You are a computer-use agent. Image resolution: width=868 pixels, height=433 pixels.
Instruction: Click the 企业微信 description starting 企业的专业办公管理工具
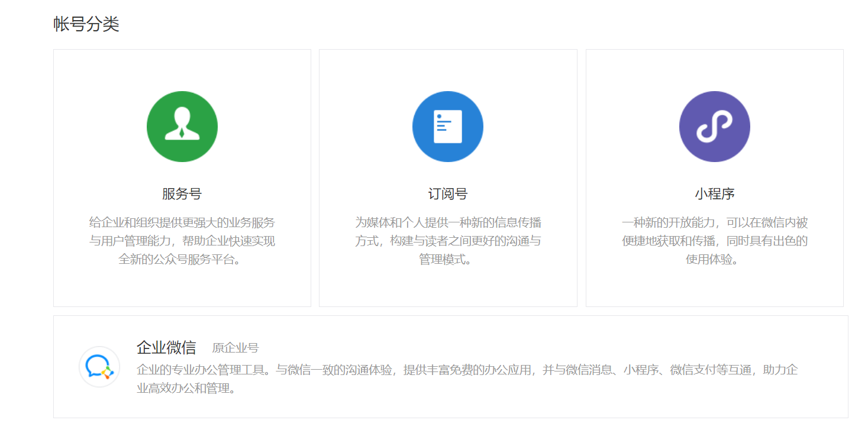tap(467, 379)
